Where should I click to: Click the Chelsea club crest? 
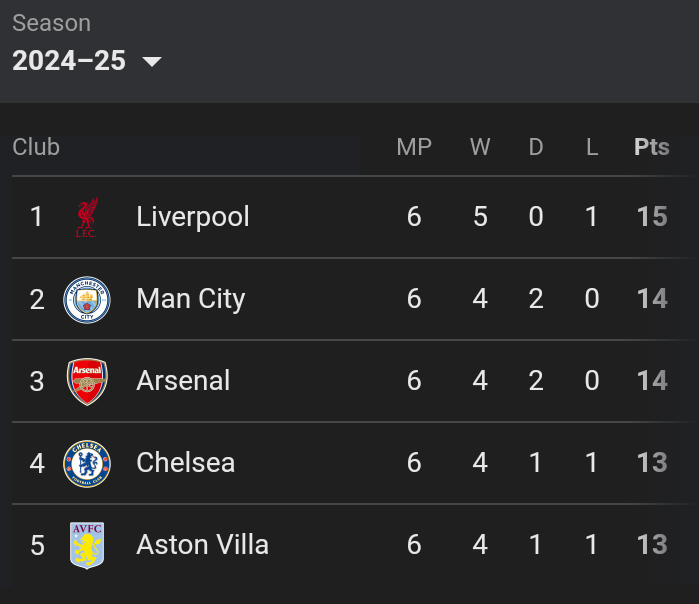click(87, 463)
